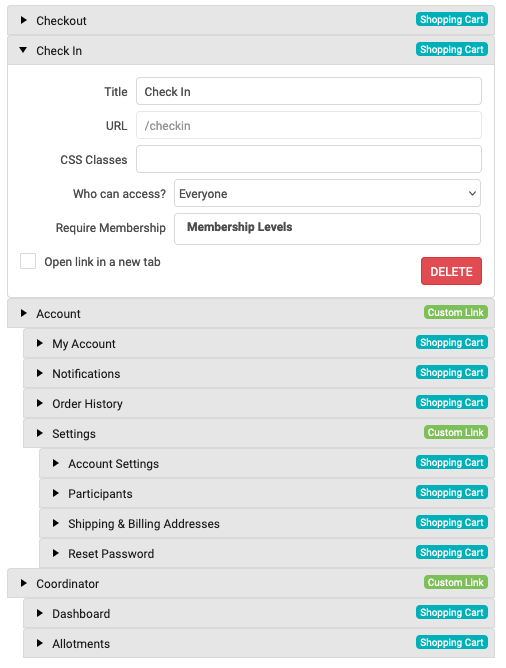Screen dimensions: 506x668
Task: Expand the Checkout menu item
Action: coord(24,20)
